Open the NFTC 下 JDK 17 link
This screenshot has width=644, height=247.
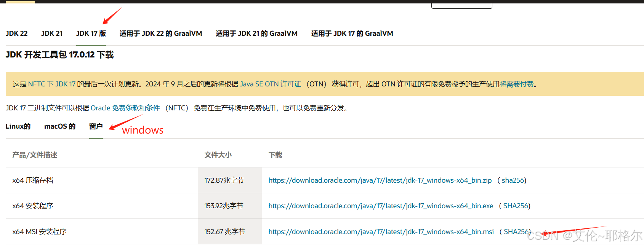click(x=52, y=84)
